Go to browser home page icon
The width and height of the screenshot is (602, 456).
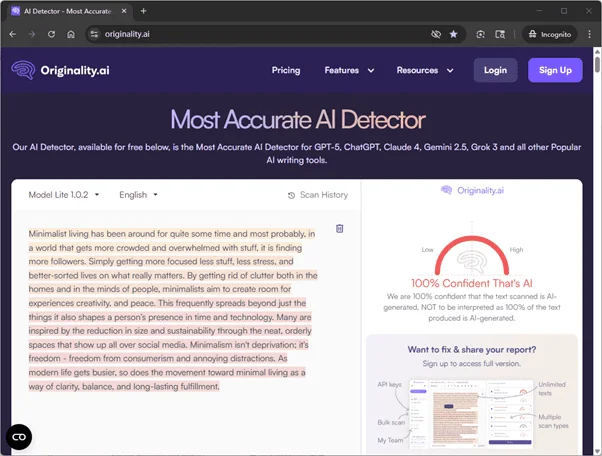71,34
